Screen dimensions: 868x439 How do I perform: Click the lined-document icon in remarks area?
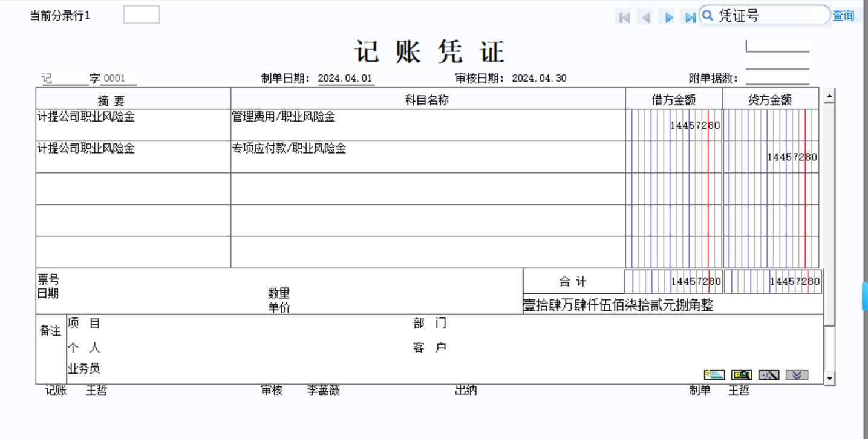714,375
